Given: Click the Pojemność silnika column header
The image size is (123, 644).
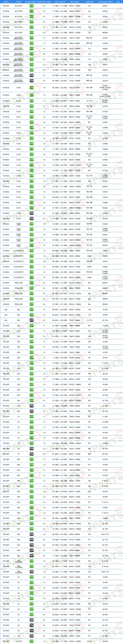Looking at the screenshot, I should (44, 2).
